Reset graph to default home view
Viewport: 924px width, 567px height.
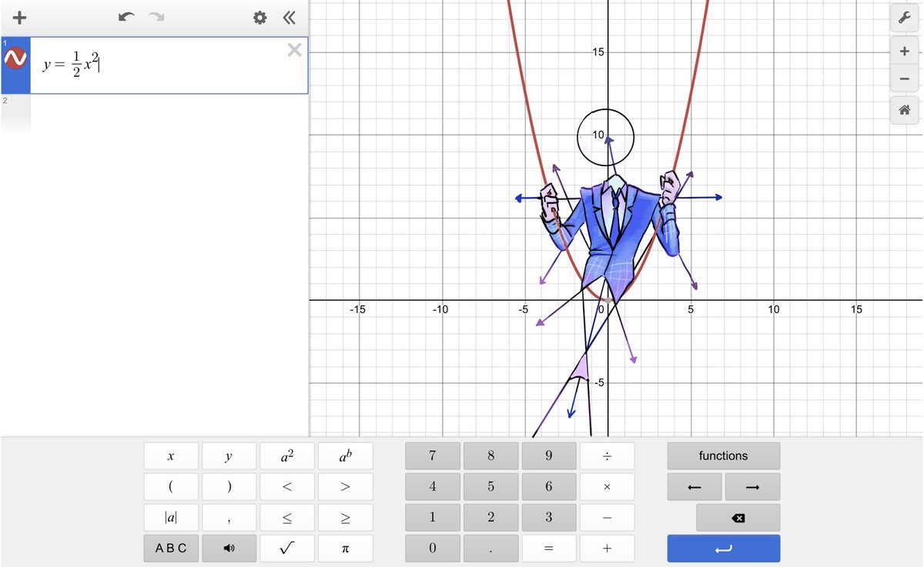904,111
